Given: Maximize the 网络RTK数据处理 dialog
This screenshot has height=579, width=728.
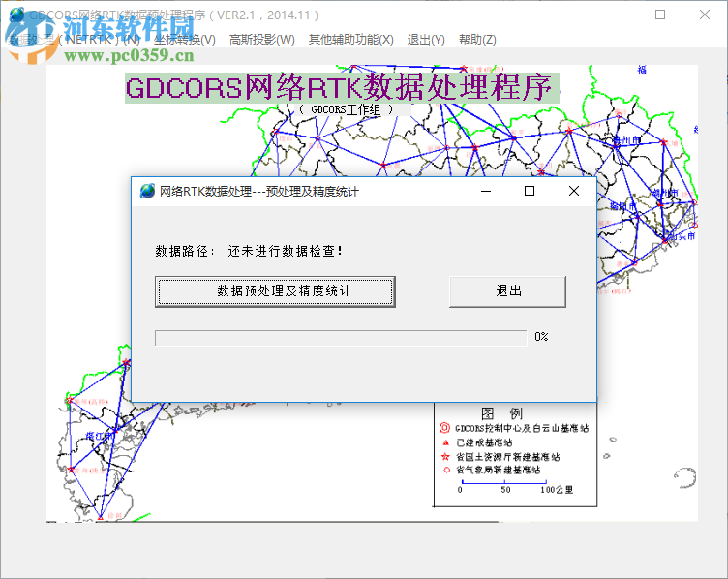Looking at the screenshot, I should [x=530, y=191].
